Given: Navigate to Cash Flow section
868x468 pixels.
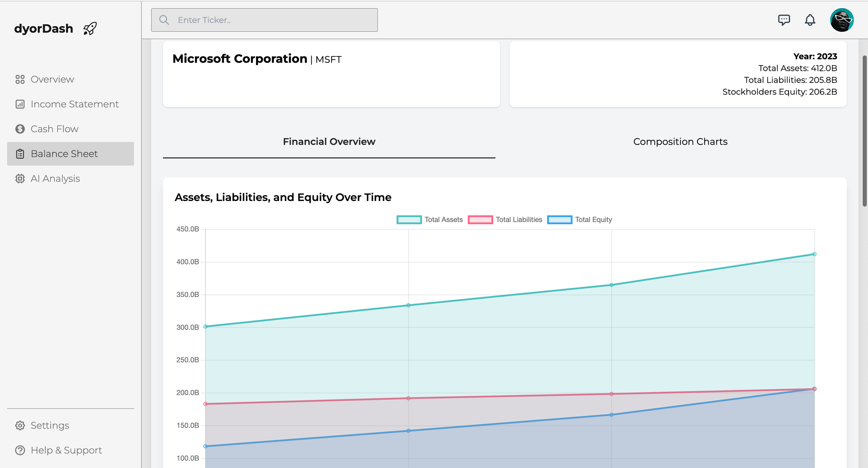Looking at the screenshot, I should [x=70, y=129].
